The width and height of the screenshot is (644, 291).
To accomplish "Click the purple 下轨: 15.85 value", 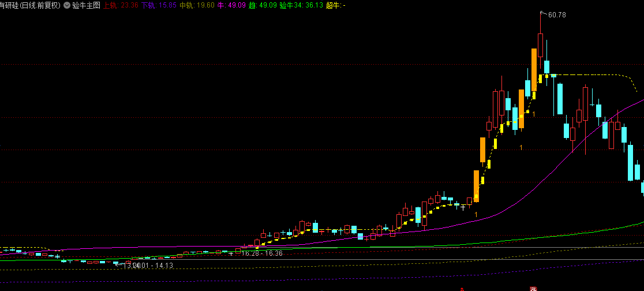I will tap(159, 5).
